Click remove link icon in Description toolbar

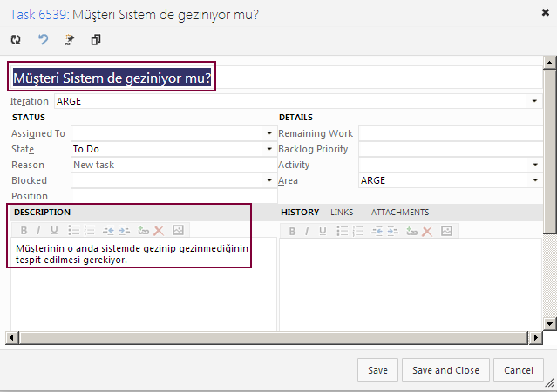159,231
